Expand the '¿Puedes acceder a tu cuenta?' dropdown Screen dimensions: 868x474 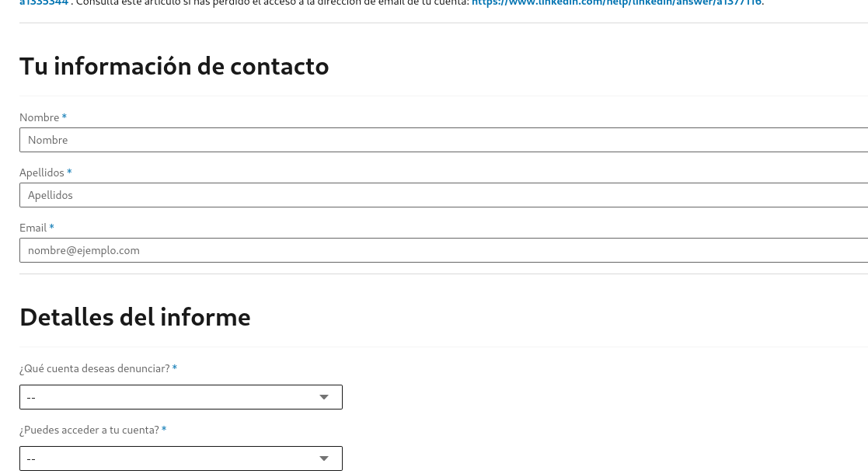coord(180,458)
